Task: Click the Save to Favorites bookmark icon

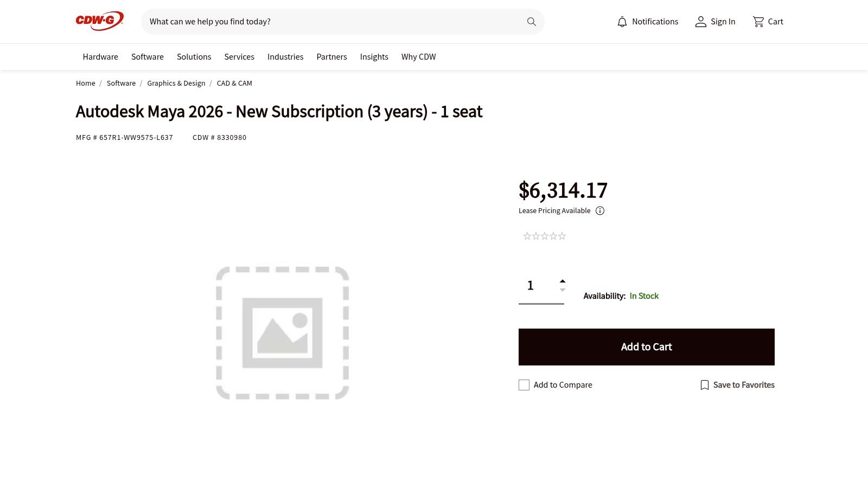Action: coord(704,385)
